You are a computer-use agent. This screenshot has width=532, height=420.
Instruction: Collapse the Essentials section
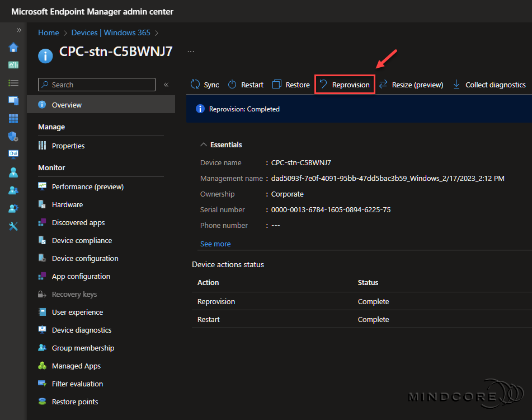coord(204,144)
